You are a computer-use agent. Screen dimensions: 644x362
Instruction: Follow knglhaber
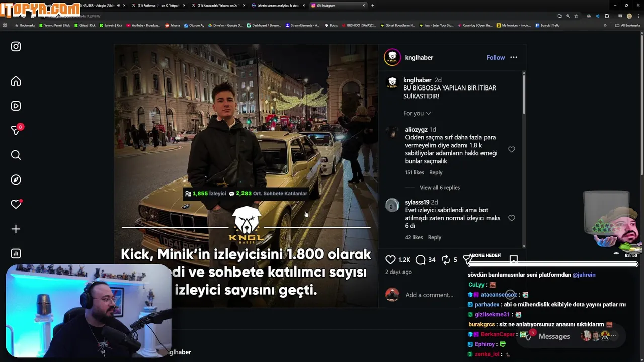496,57
